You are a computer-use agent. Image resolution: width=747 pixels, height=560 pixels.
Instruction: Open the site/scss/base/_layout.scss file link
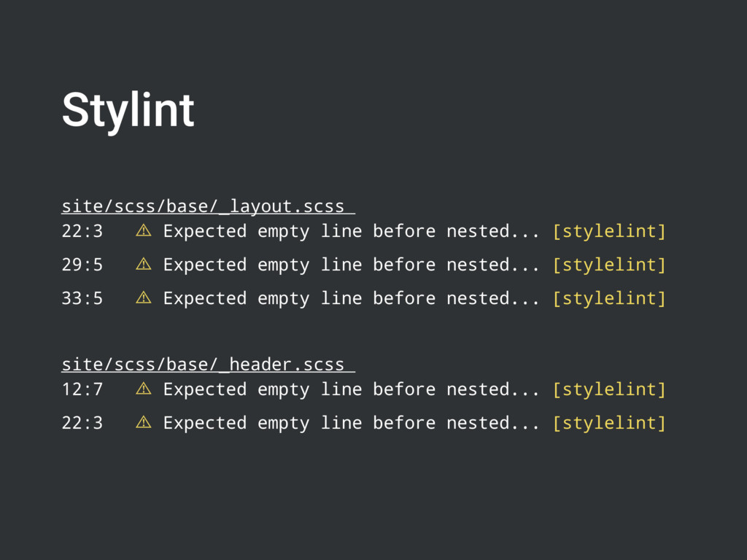click(x=208, y=206)
